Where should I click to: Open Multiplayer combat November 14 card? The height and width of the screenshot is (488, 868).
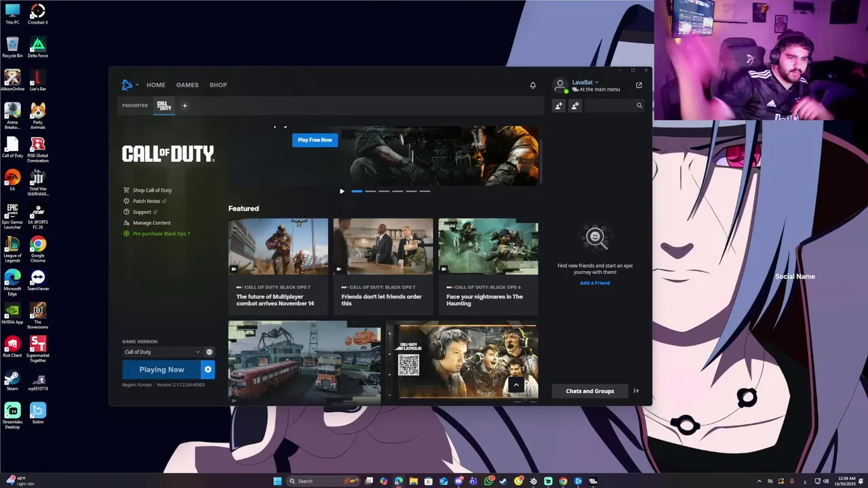(x=278, y=266)
